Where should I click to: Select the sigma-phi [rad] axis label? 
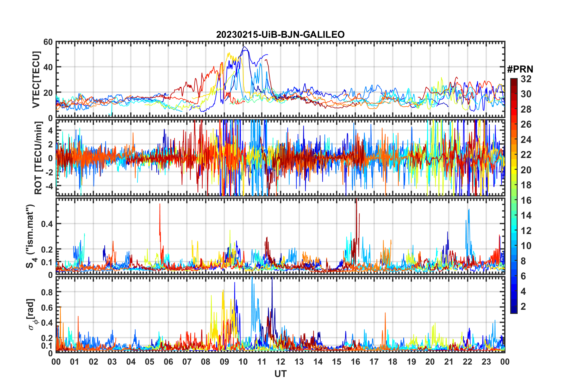[32, 314]
